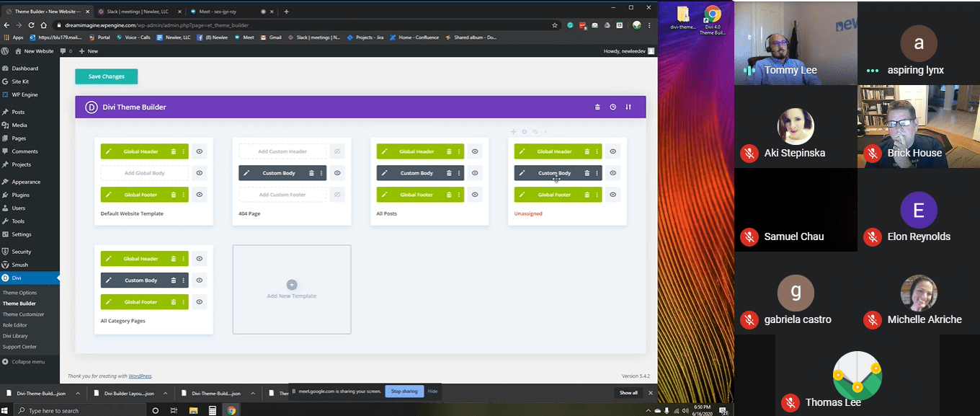Add Custom Footer to 404 Page
Screen dimensions: 980x416
(x=282, y=195)
